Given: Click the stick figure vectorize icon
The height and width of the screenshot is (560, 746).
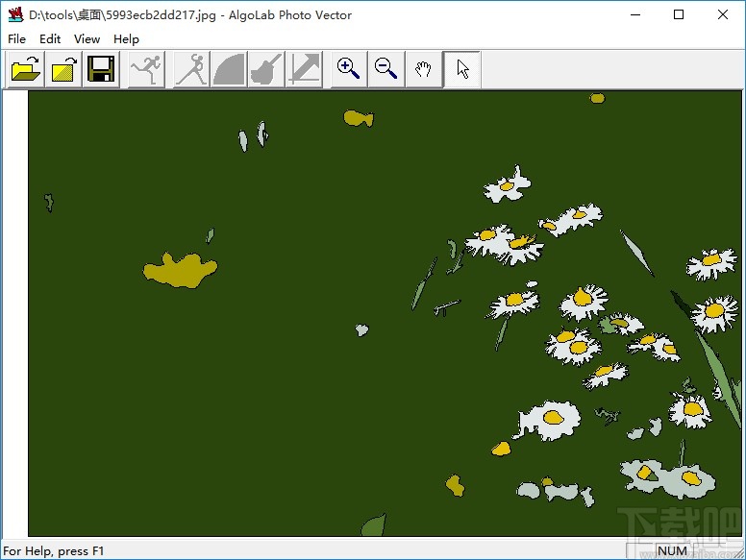Looking at the screenshot, I should coord(191,69).
